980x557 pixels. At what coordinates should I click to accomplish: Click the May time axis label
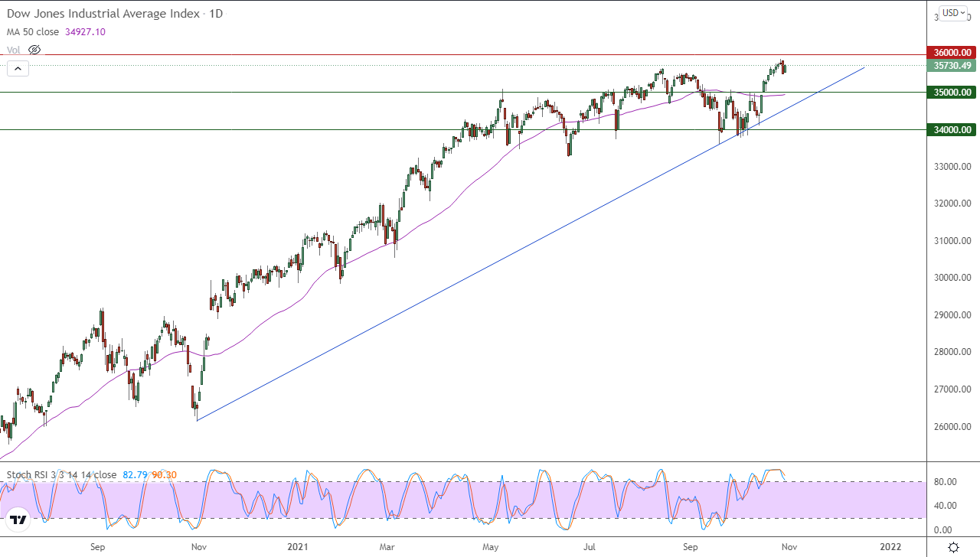click(491, 547)
